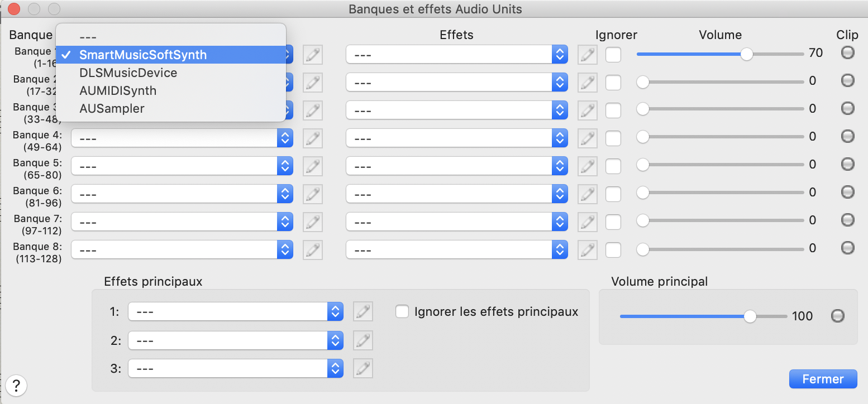This screenshot has width=868, height=404.
Task: Click the pencil edit icon for Banque 2 effects
Action: click(587, 82)
